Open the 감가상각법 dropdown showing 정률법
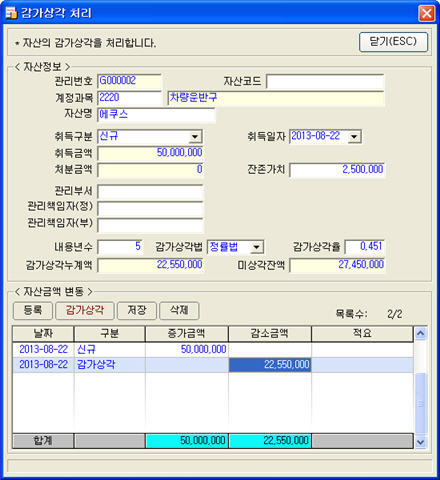 tap(256, 247)
